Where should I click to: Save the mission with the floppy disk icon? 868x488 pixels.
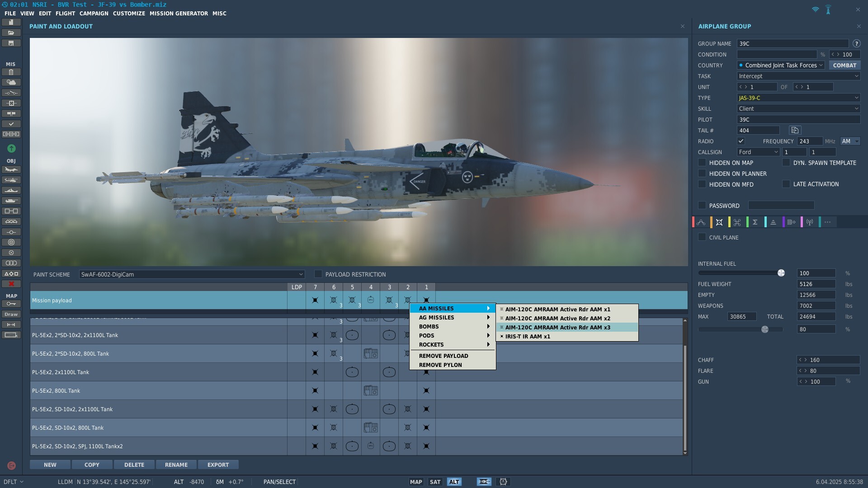[x=11, y=43]
